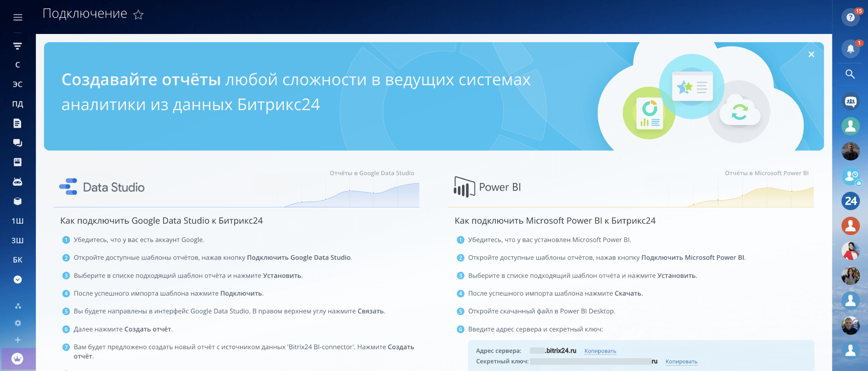Viewport: 868px width, 371px height.
Task: Click the funnel icon in left sidebar
Action: pyautogui.click(x=18, y=46)
